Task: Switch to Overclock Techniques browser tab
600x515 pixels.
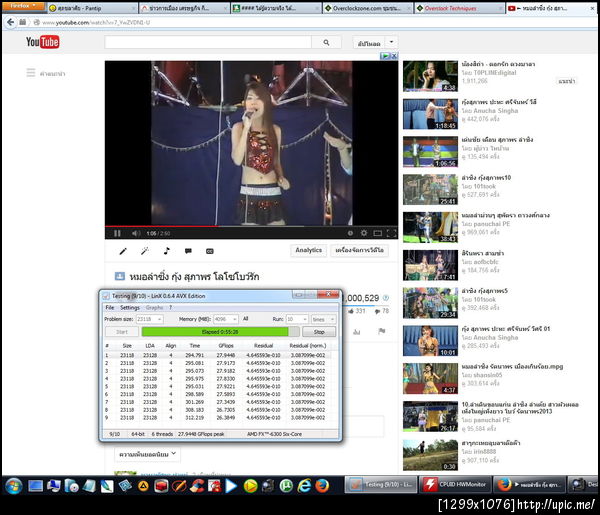Action: (458, 8)
